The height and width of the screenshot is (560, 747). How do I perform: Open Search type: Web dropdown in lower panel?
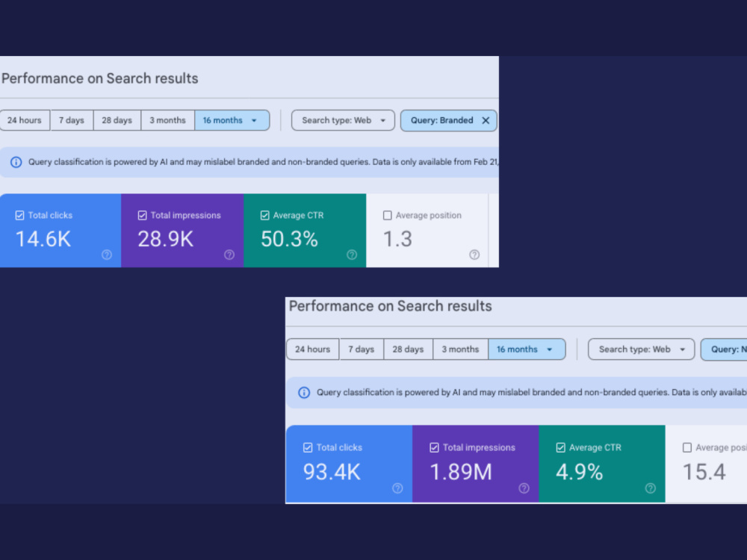(641, 349)
